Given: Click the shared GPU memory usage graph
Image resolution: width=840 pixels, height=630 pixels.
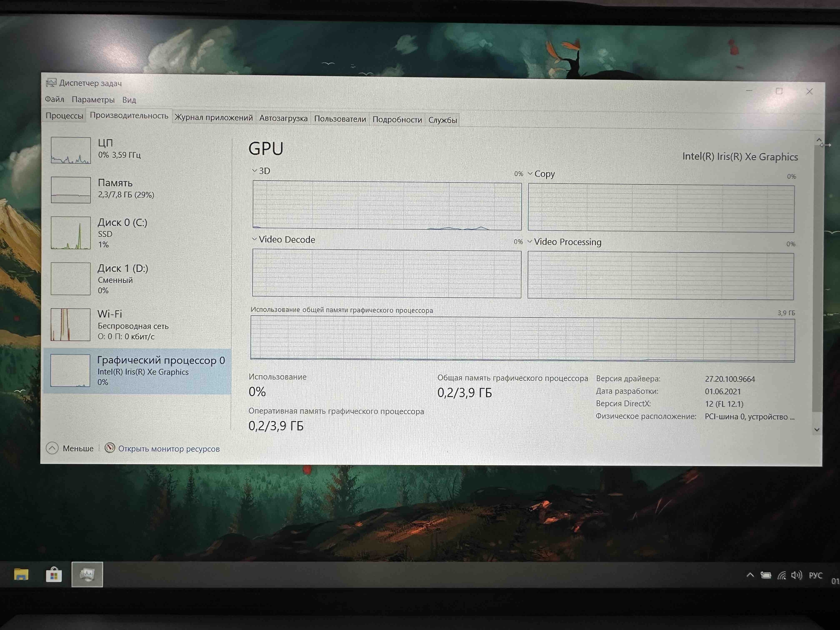Looking at the screenshot, I should click(522, 339).
